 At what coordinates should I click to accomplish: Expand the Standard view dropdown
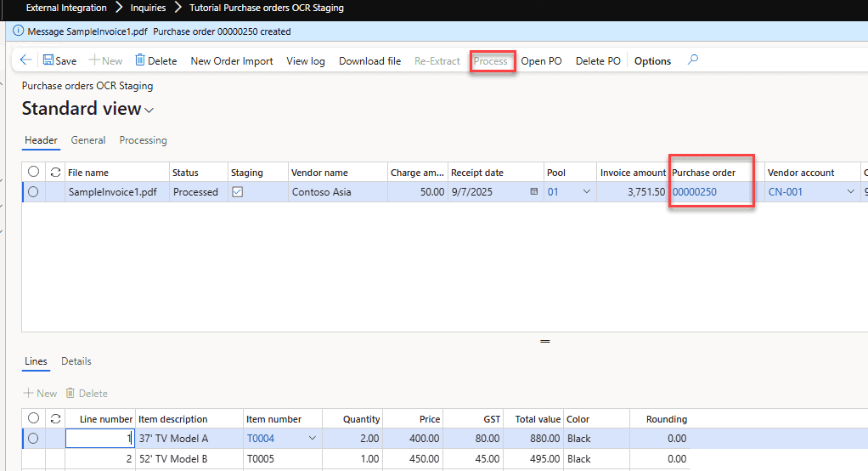(x=149, y=111)
